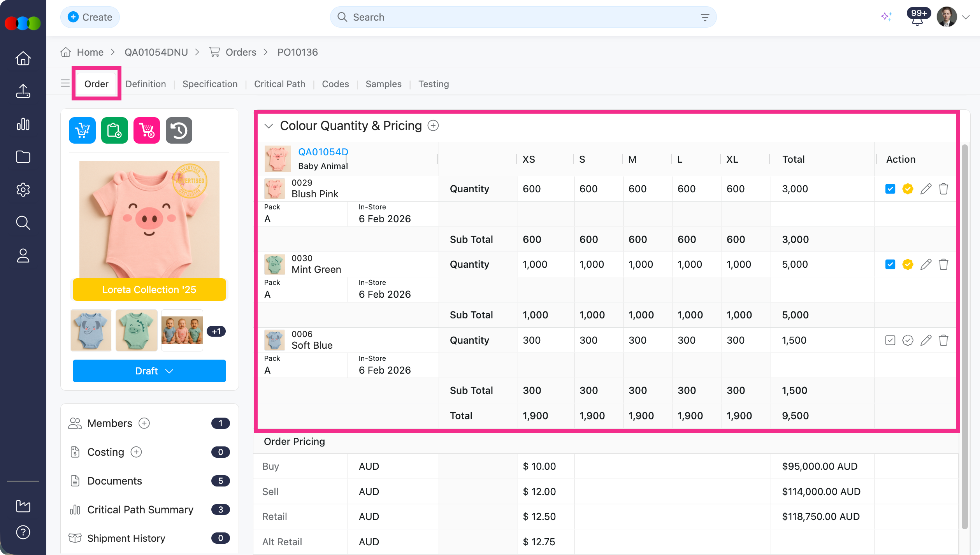The width and height of the screenshot is (980, 555).
Task: Click the Create button
Action: pyautogui.click(x=90, y=17)
